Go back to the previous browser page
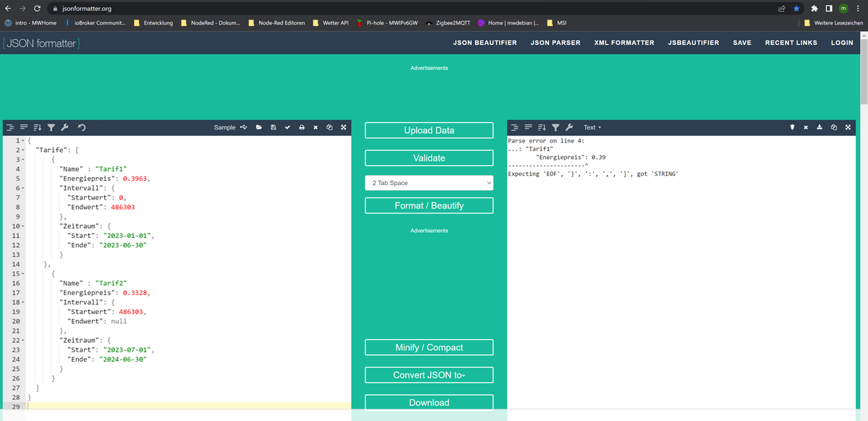The image size is (868, 421). pos(7,9)
